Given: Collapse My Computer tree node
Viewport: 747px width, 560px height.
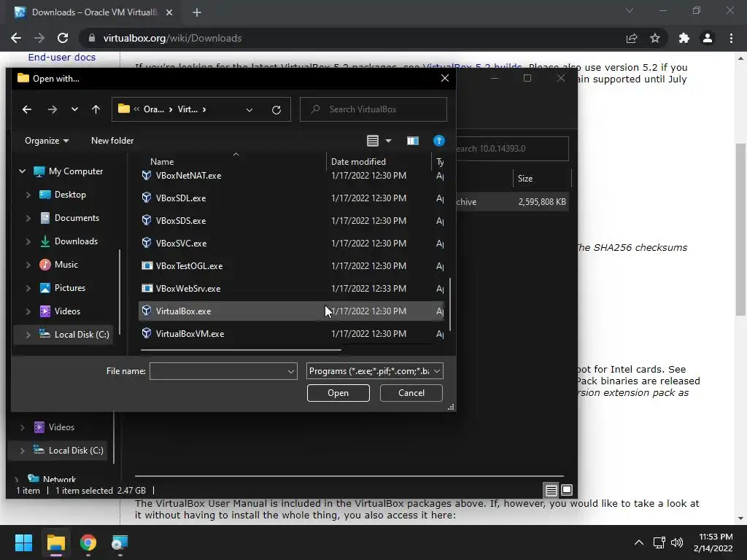Looking at the screenshot, I should pos(22,171).
